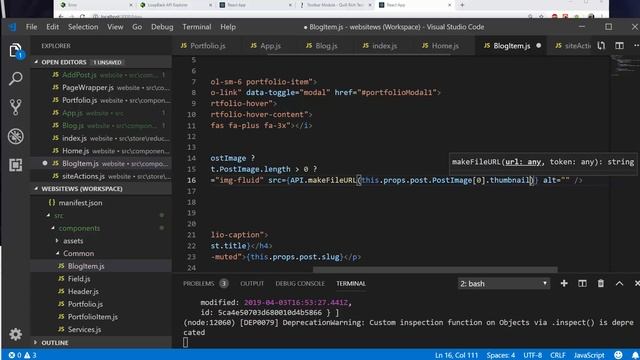The image size is (640, 360).
Task: Click the code minimap
Action: coord(624,65)
